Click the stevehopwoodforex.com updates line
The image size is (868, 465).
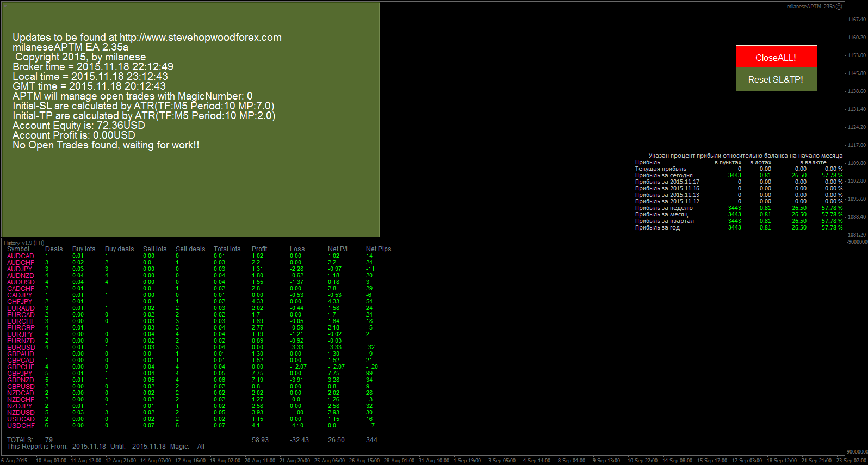tap(147, 38)
